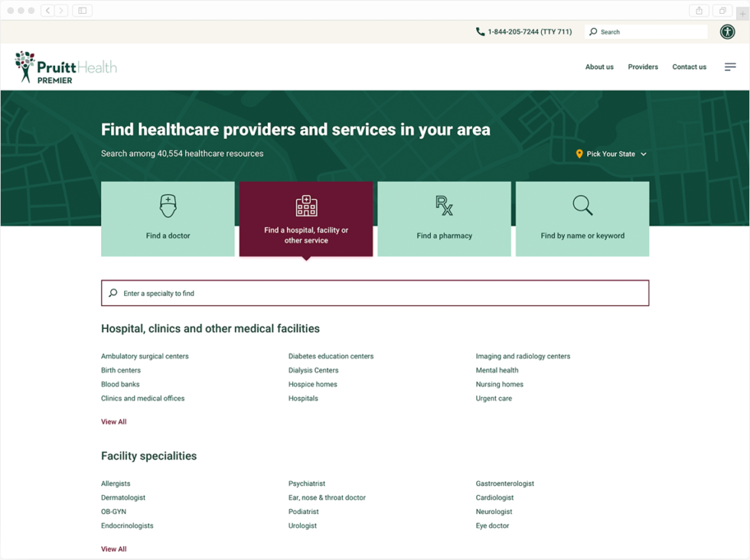Expand the Pick Your State dropdown
The image size is (750, 560).
612,154
